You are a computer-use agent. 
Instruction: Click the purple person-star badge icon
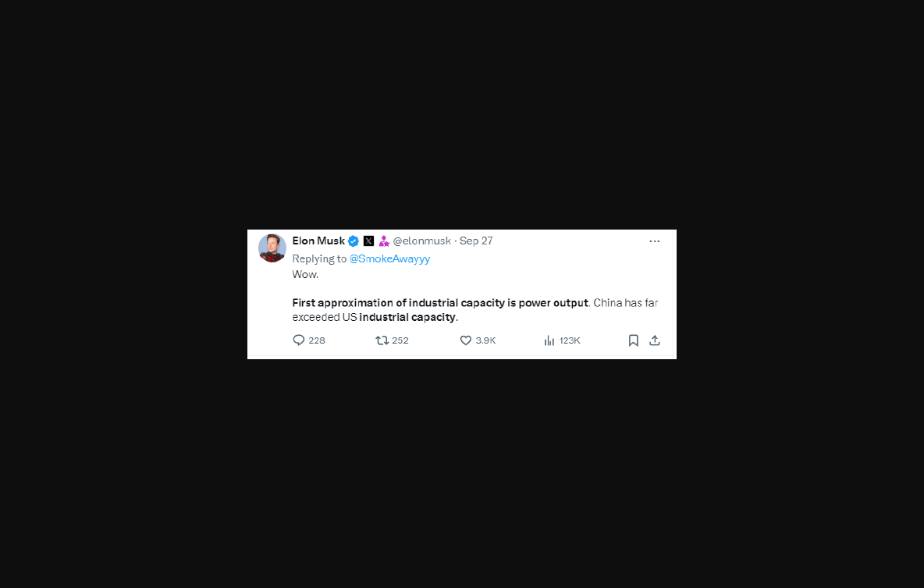(384, 241)
